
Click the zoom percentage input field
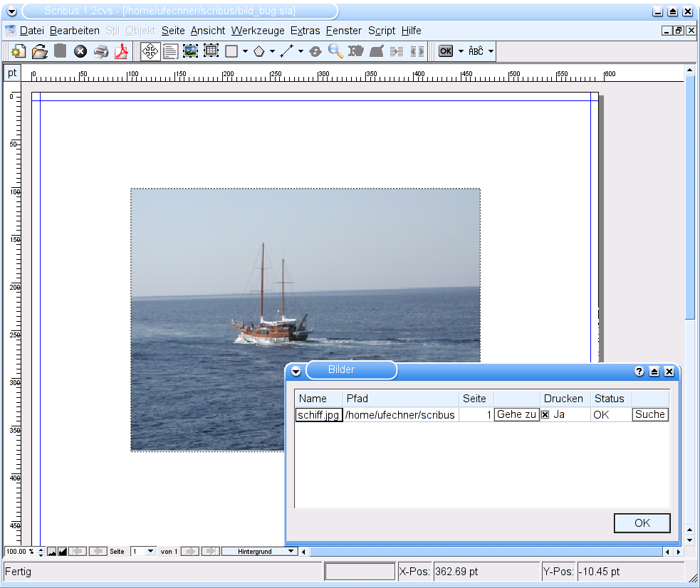pyautogui.click(x=18, y=551)
